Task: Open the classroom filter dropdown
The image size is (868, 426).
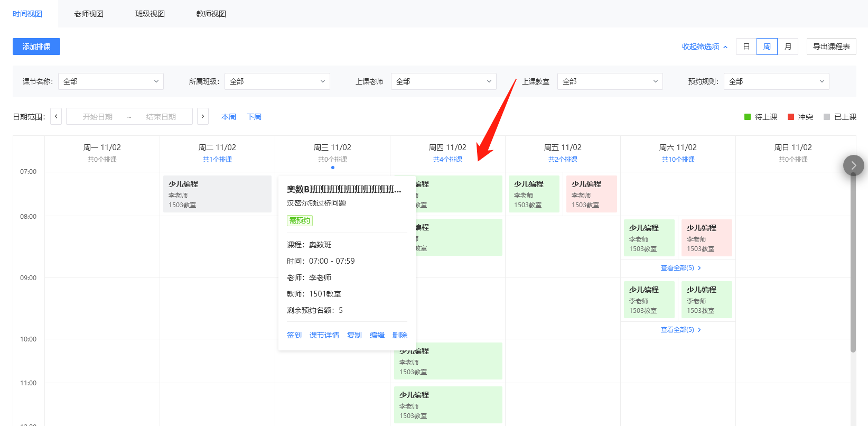Action: tap(610, 81)
